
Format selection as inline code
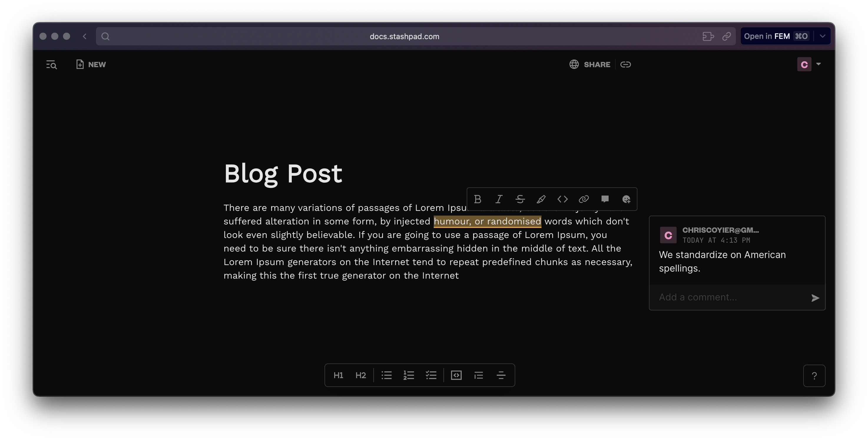point(562,199)
